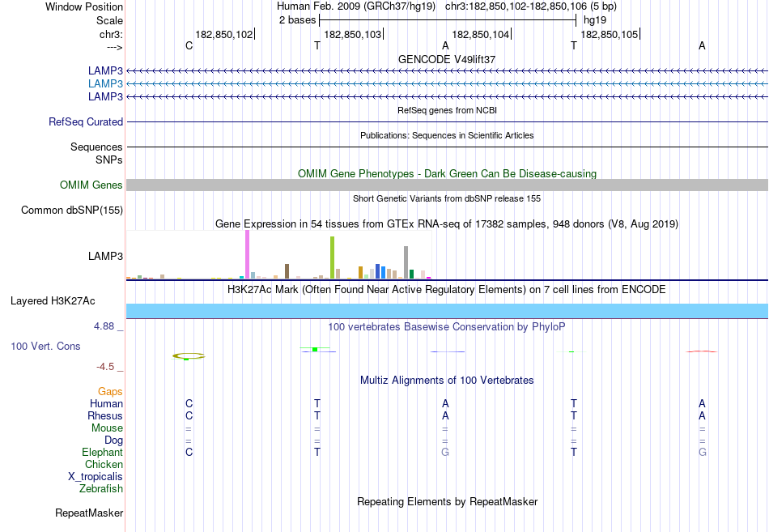Image resolution: width=769 pixels, height=532 pixels.
Task: Open the RefSeq genes from NCBI title
Action: click(x=447, y=110)
